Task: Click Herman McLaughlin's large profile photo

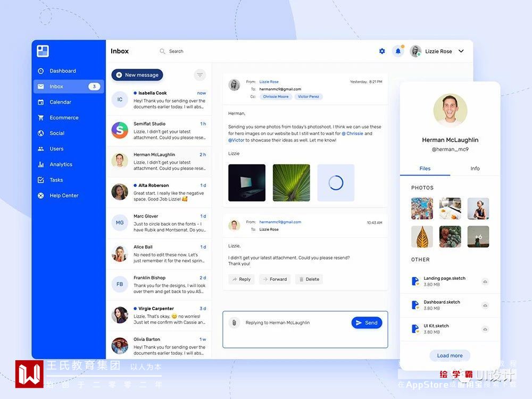Action: tap(450, 111)
